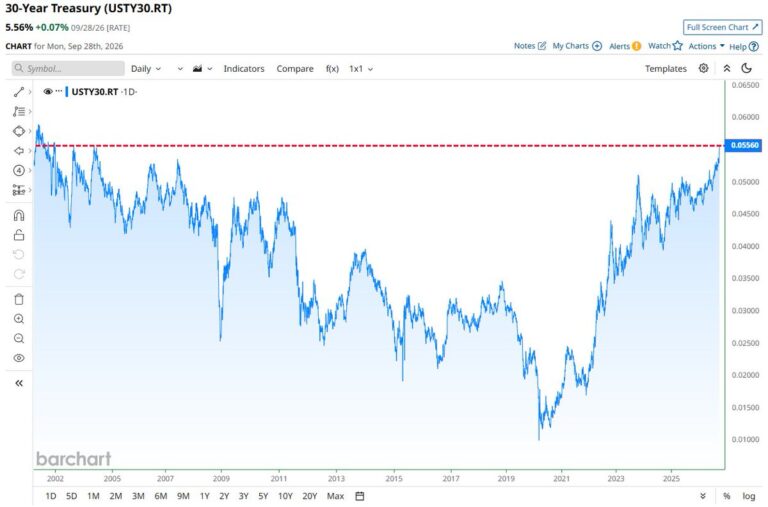Screen dimensions: 768x507
Task: Open the Help link
Action: pos(744,47)
